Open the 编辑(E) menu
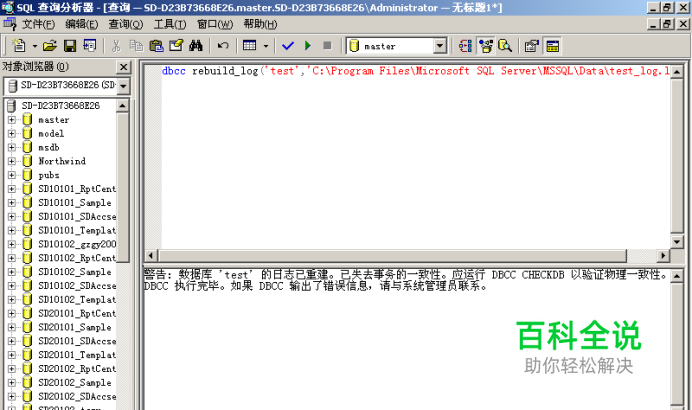The height and width of the screenshot is (410, 692). tap(82, 24)
